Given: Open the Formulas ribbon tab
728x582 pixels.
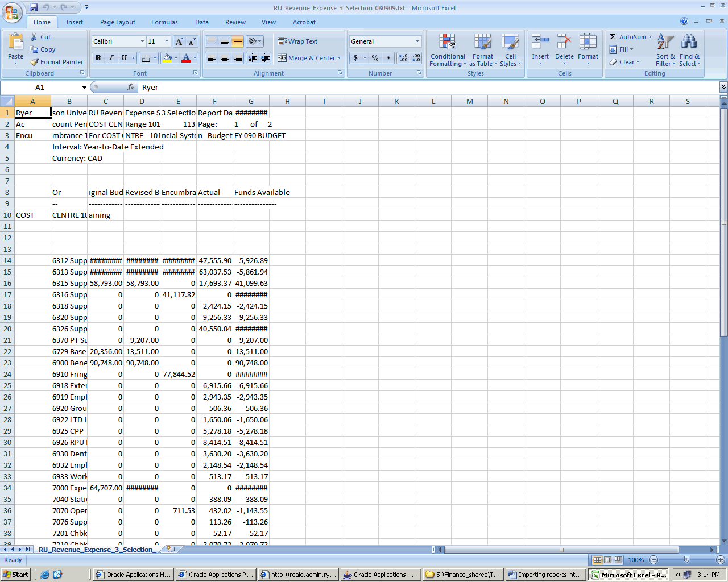Looking at the screenshot, I should (x=164, y=22).
